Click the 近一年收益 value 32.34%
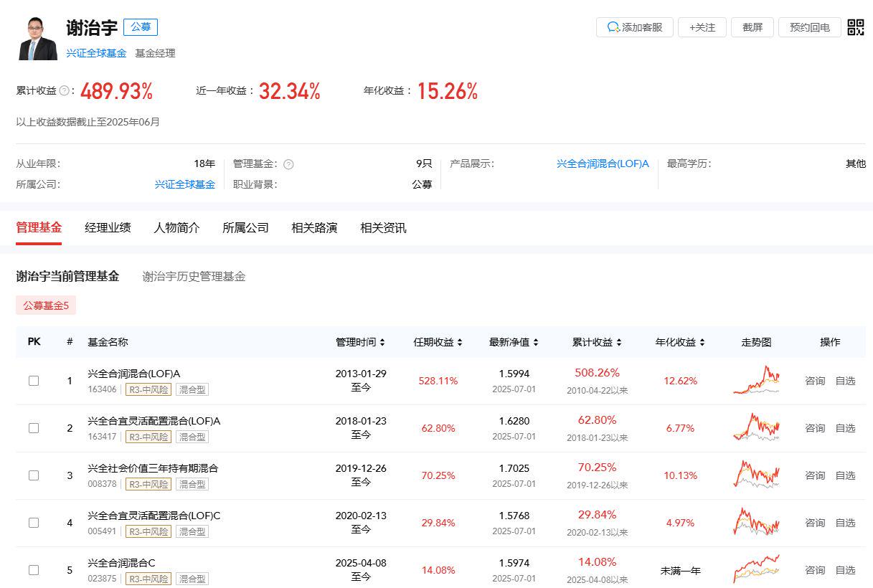 [289, 91]
